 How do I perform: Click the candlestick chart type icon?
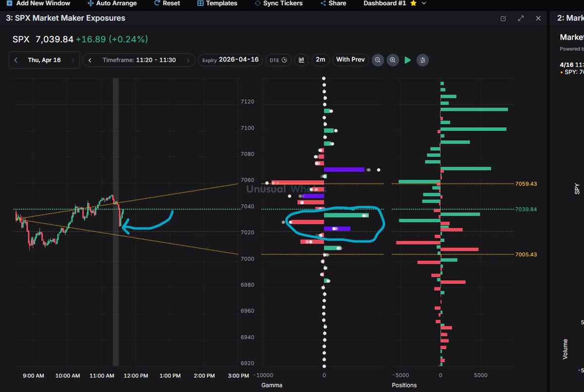pyautogui.click(x=302, y=60)
